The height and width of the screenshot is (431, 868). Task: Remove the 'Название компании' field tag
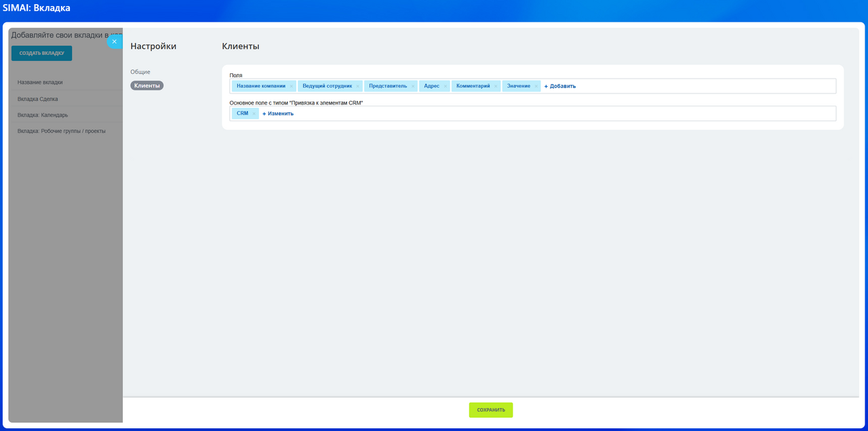click(291, 87)
